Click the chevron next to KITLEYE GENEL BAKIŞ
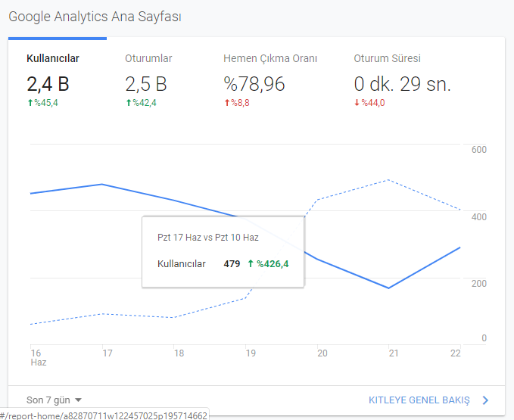This screenshot has height=420, width=514. [x=485, y=400]
